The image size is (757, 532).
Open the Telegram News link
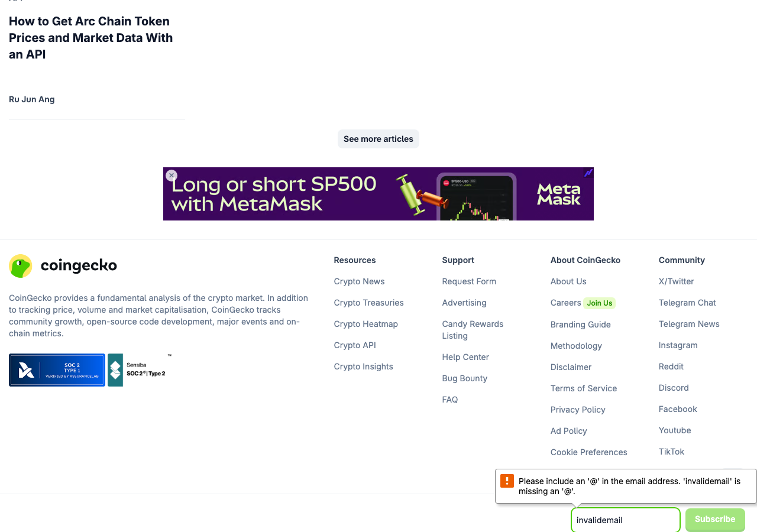coord(689,324)
